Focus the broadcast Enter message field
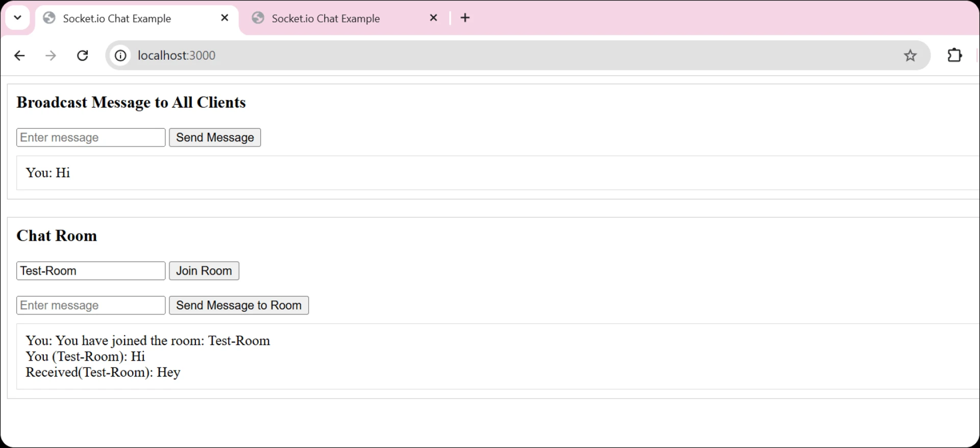 coord(91,138)
